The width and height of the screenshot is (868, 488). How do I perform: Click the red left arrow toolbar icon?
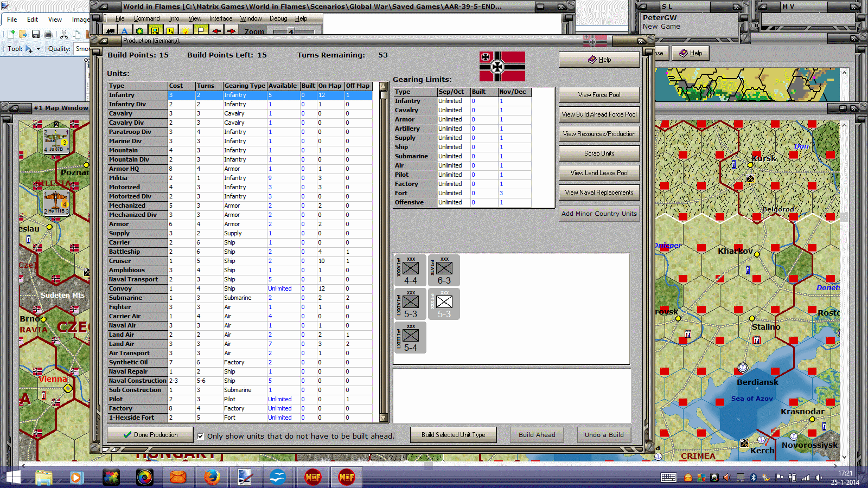coord(216,31)
